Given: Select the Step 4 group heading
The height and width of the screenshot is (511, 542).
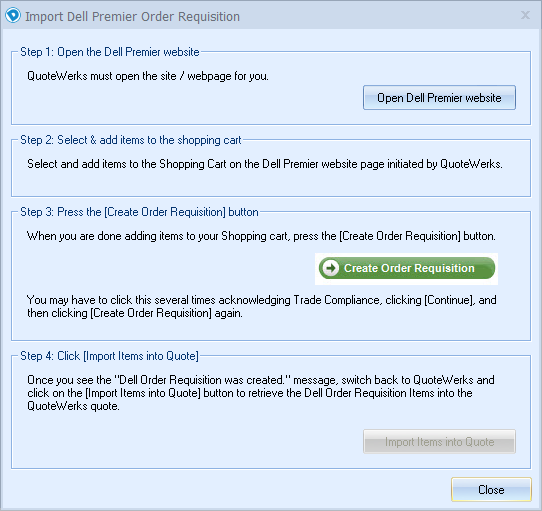Looking at the screenshot, I should point(110,356).
